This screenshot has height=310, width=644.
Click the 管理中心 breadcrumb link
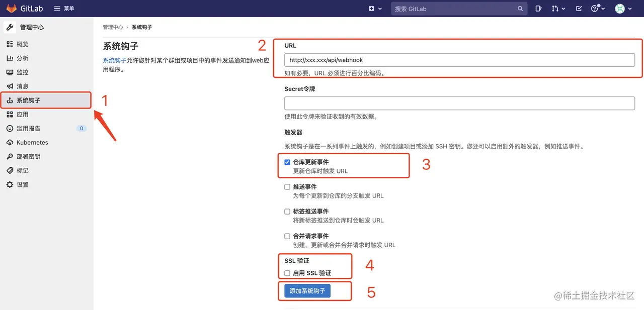pos(113,27)
